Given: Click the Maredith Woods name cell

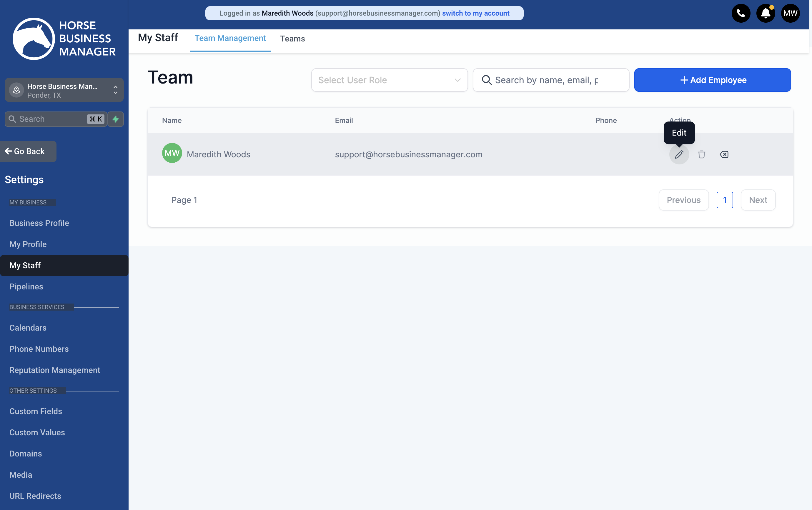Looking at the screenshot, I should (218, 154).
